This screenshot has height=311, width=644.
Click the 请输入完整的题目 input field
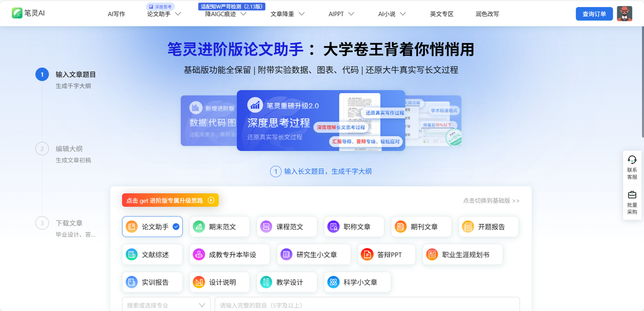point(367,304)
